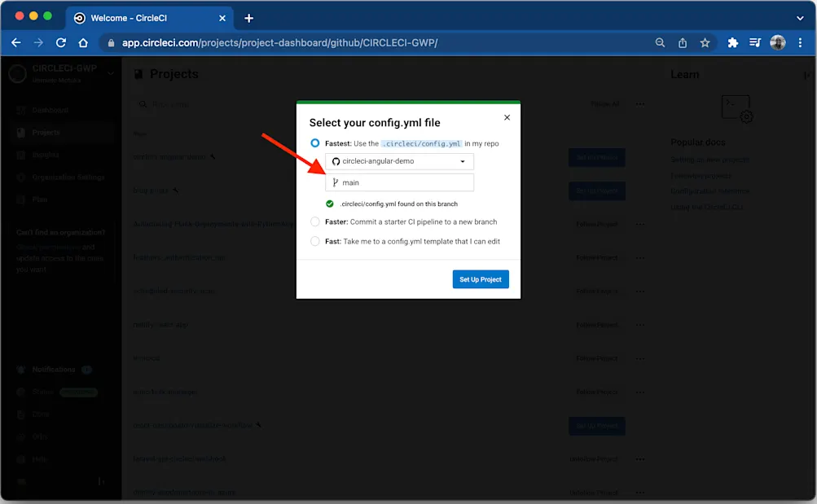Click Follow Project for netlify-react-app row
Screen dimensions: 817x504
coord(596,325)
